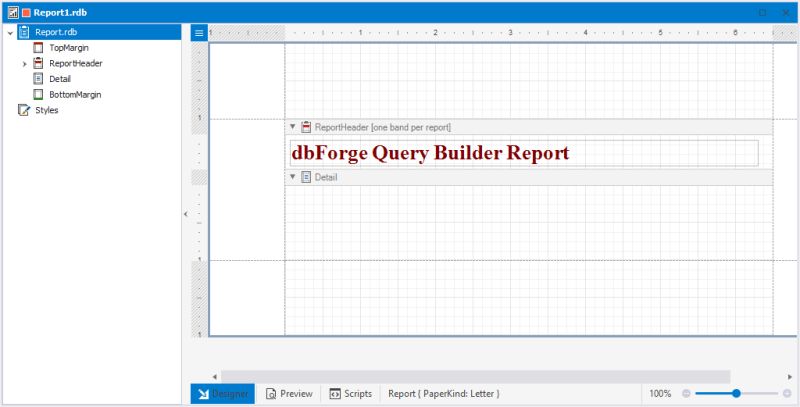800x407 pixels.
Task: Collapse the ReportHeader band on design surface
Action: (x=292, y=126)
